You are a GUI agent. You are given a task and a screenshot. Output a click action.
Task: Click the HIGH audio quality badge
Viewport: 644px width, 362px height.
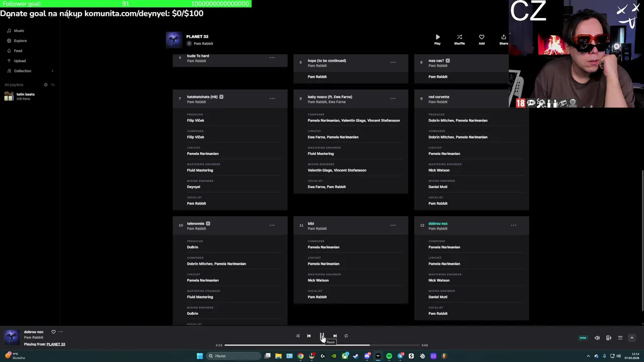[583, 338]
